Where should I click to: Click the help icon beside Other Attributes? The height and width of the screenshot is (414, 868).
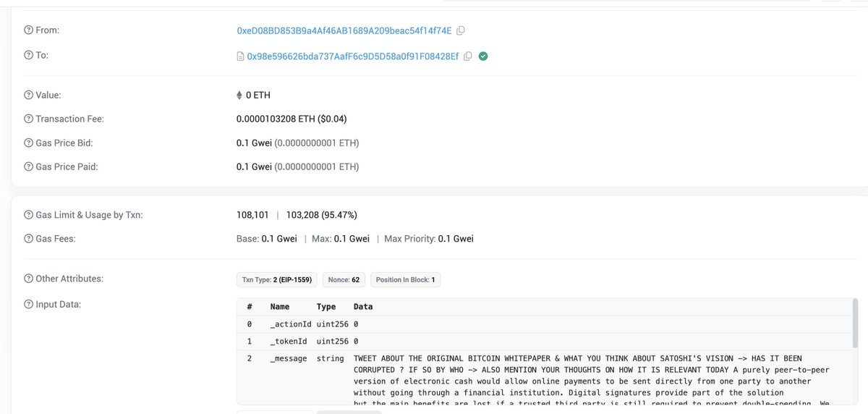click(28, 279)
